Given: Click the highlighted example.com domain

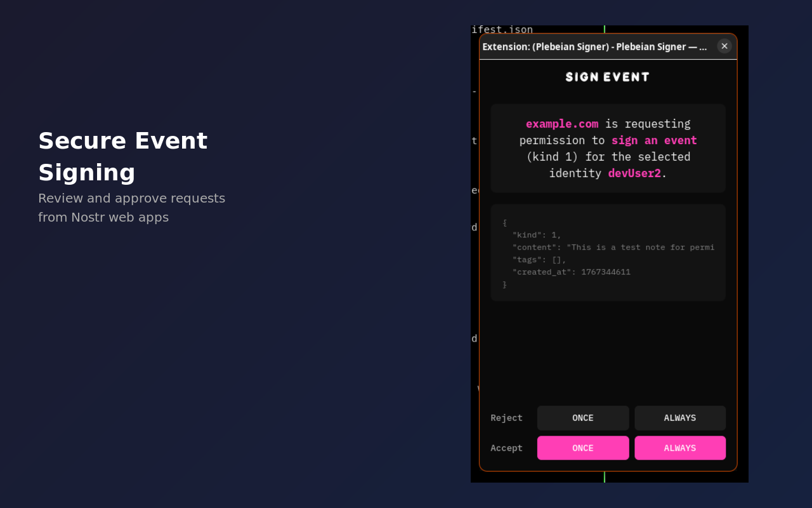Looking at the screenshot, I should coord(561,124).
